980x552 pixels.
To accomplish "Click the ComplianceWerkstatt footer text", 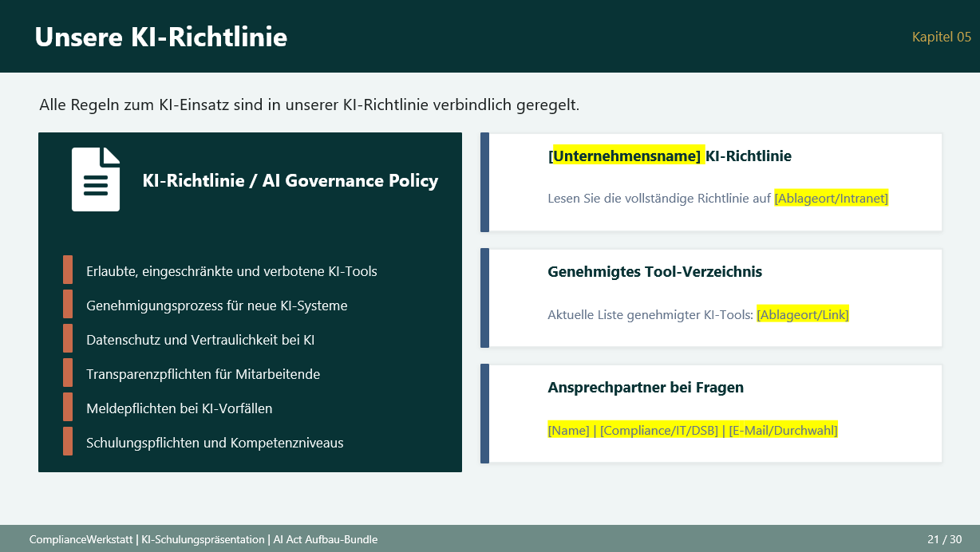I will coord(79,539).
